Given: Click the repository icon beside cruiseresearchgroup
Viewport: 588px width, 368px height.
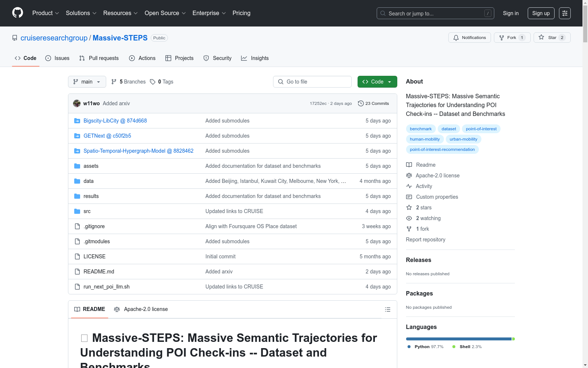Looking at the screenshot, I should coord(15,38).
